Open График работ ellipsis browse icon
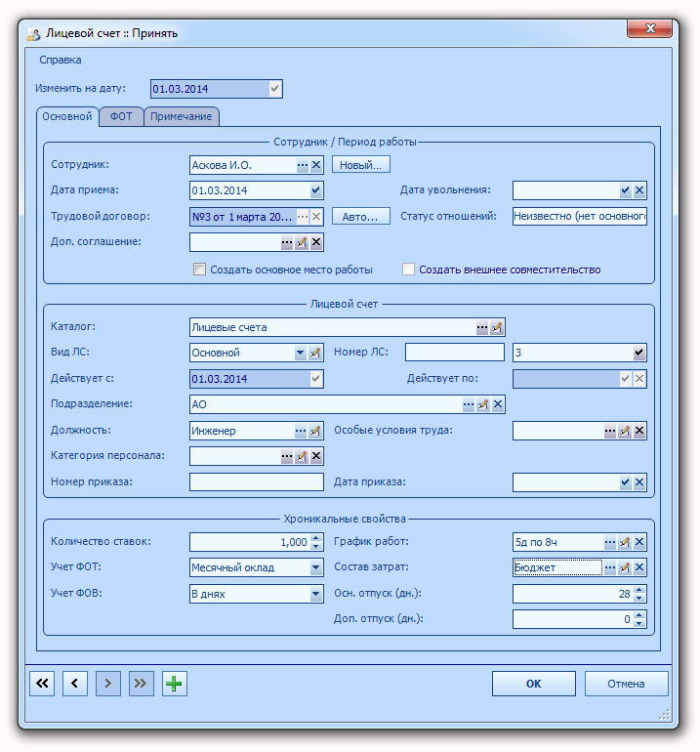Screen dimensions: 700x752 pyautogui.click(x=609, y=542)
